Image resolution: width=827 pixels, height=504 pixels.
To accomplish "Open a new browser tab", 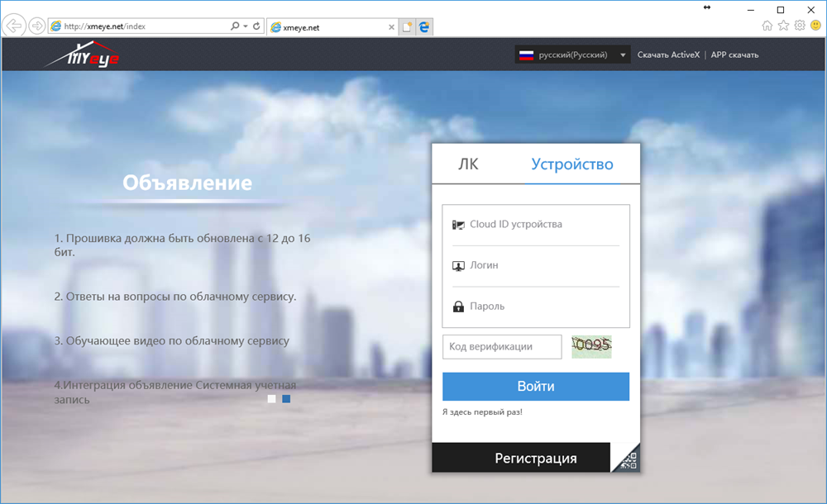I will [x=407, y=27].
